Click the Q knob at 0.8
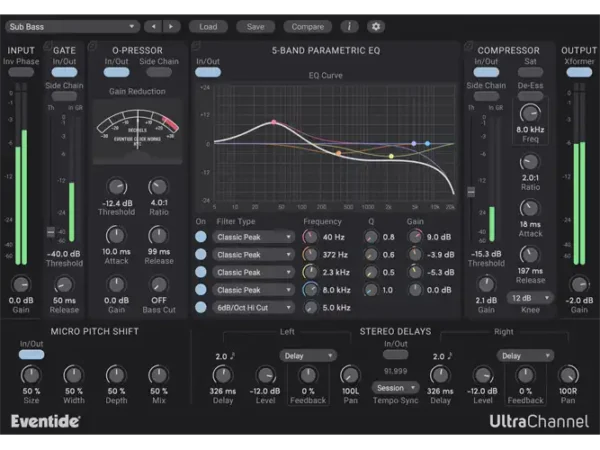Screen dimensions: 600x450 (370, 237)
